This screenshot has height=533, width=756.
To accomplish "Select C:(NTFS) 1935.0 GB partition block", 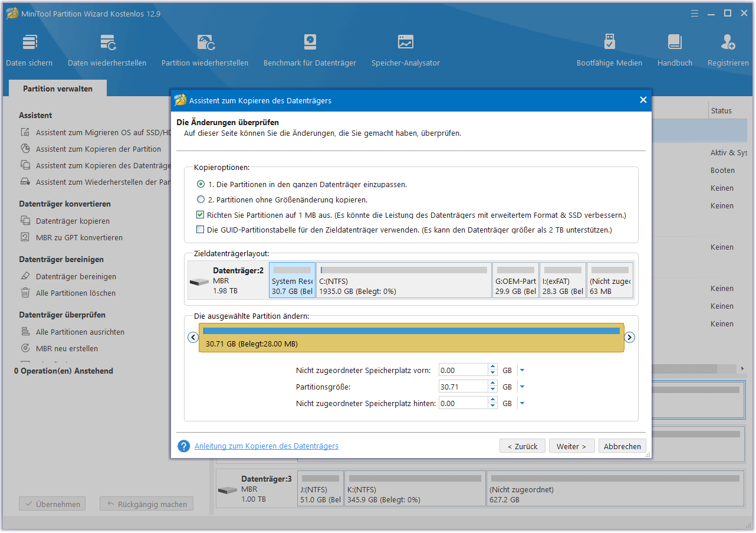I will tap(404, 280).
